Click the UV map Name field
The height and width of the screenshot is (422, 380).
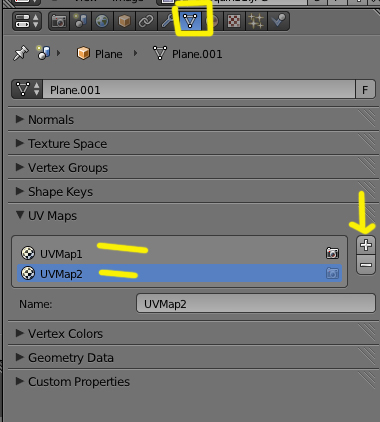point(256,303)
